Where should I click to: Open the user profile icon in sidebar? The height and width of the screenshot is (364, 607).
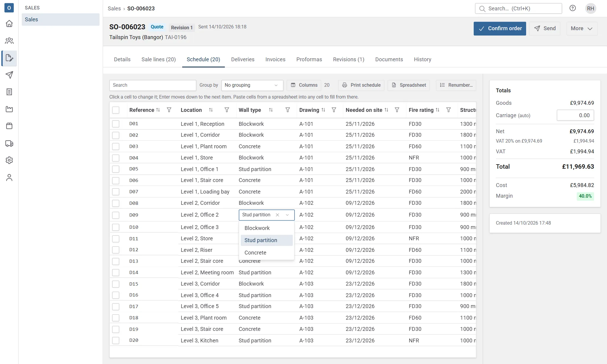click(x=9, y=178)
